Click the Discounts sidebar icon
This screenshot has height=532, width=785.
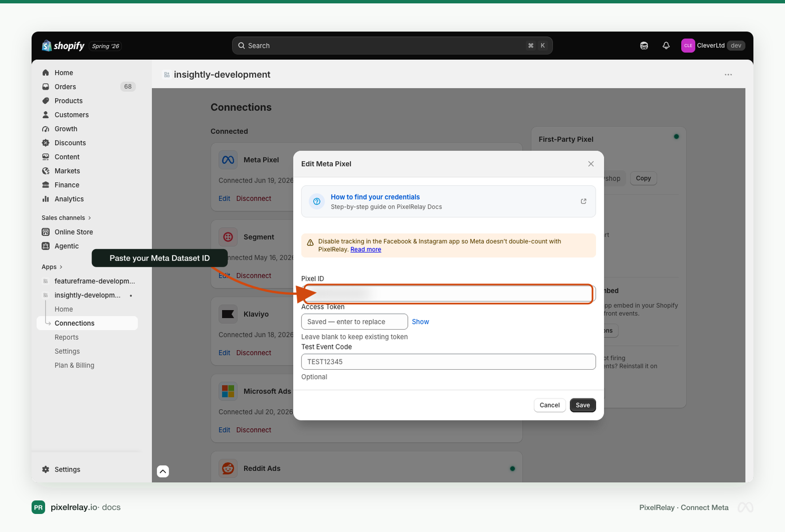tap(46, 143)
